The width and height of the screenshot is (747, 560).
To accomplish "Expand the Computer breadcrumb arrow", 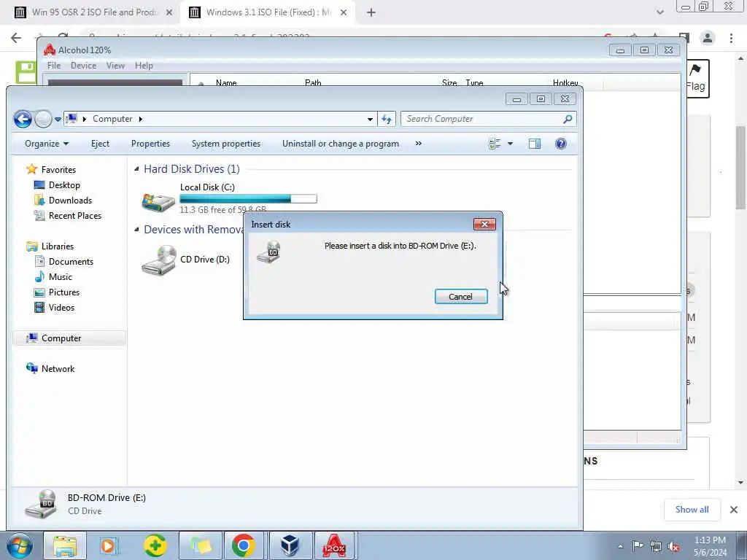I will tap(141, 119).
